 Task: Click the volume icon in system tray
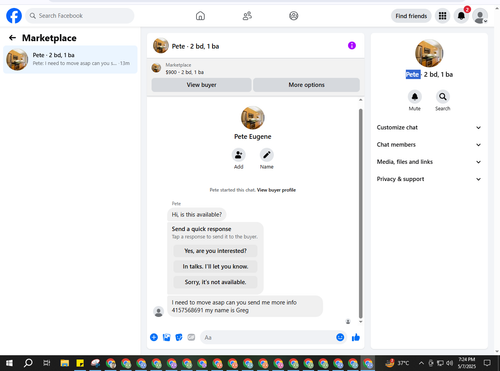(450, 363)
